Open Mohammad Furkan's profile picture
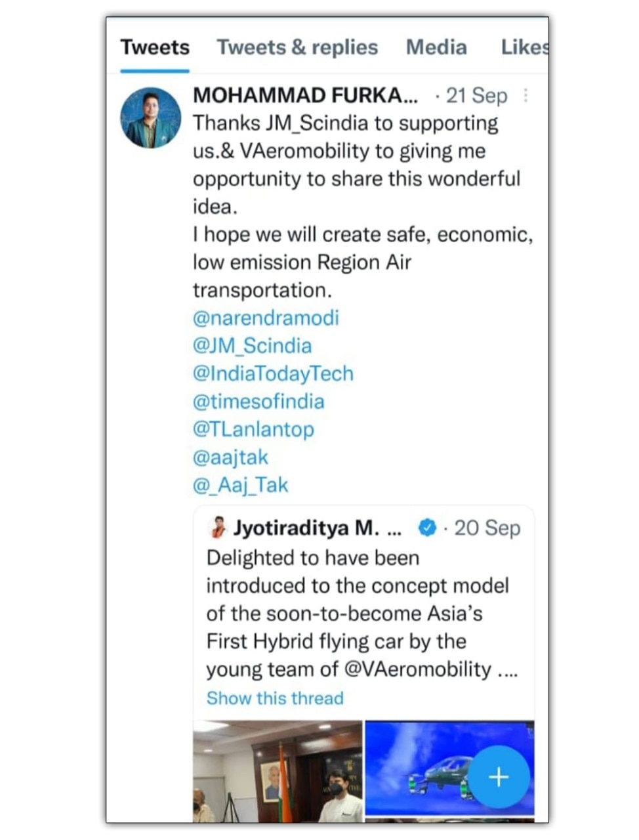Screen dimensions: 639x840 (150, 118)
